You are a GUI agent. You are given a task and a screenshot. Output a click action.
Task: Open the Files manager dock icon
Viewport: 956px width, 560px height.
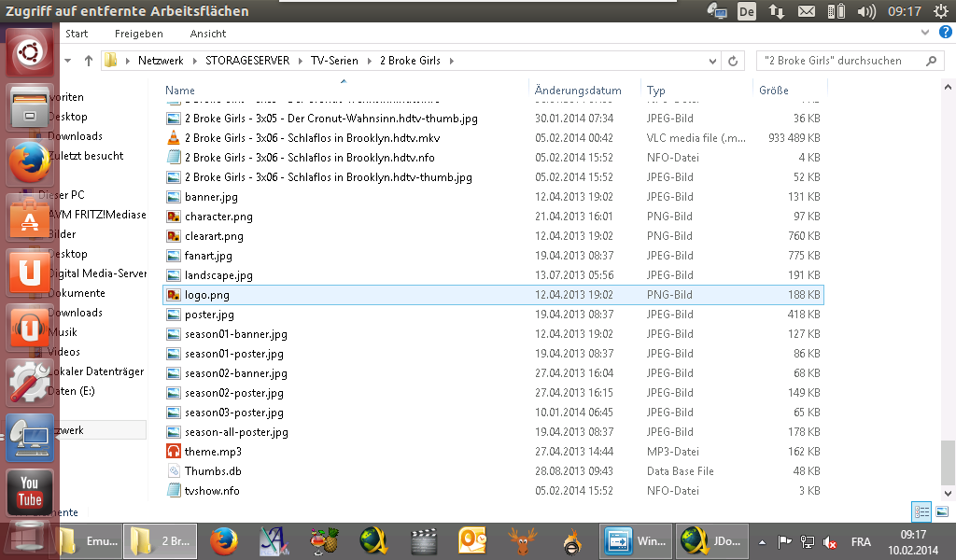tap(29, 107)
